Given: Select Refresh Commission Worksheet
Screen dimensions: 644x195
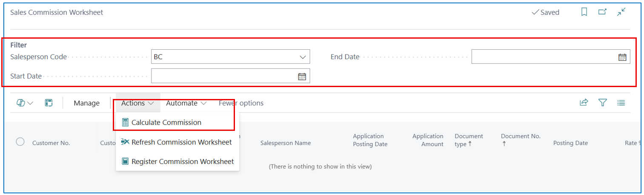Looking at the screenshot, I should [x=177, y=142].
